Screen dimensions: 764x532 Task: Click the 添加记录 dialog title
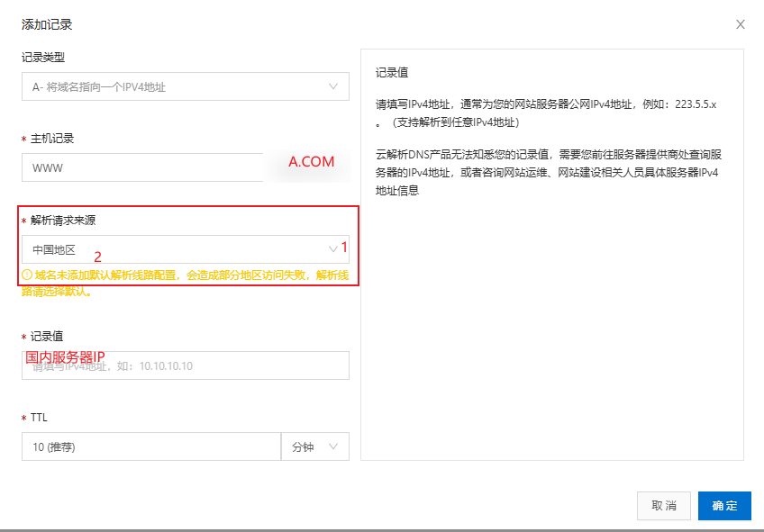[47, 24]
